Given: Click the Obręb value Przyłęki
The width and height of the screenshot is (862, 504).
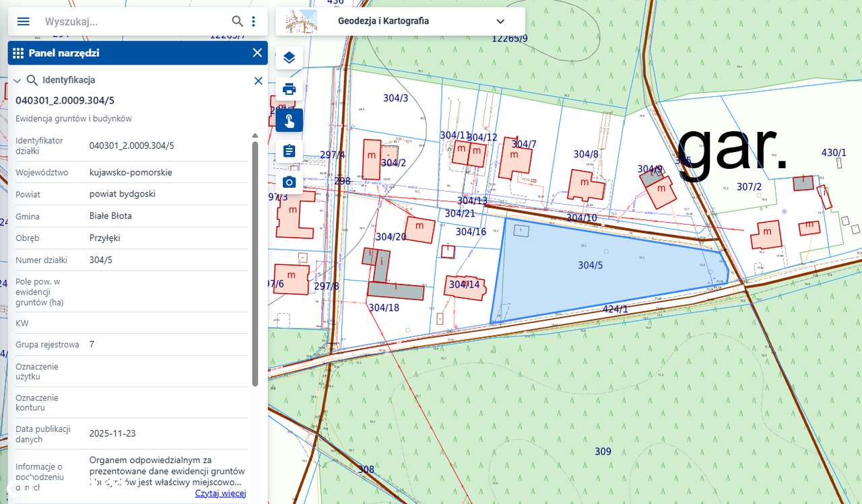Looking at the screenshot, I should pyautogui.click(x=105, y=238).
